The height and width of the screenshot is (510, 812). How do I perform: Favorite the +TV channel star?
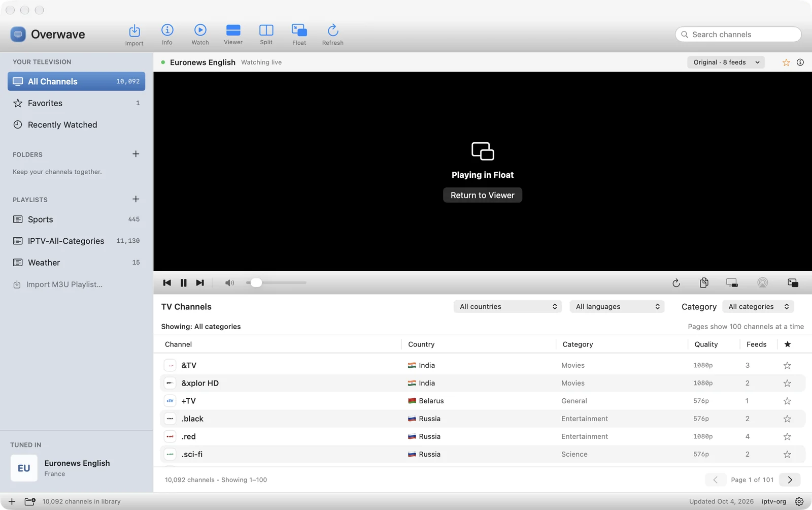point(787,401)
